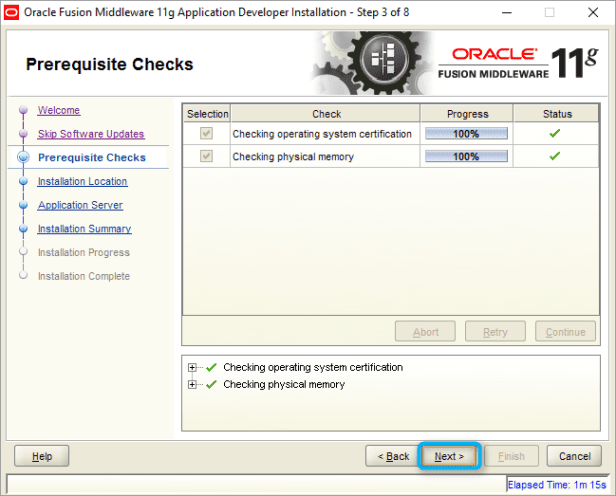616x496 pixels.
Task: Click the Cancel button
Action: [x=574, y=456]
